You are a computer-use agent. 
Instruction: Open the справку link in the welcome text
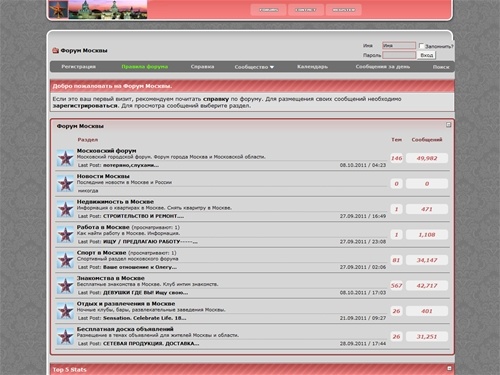point(216,99)
